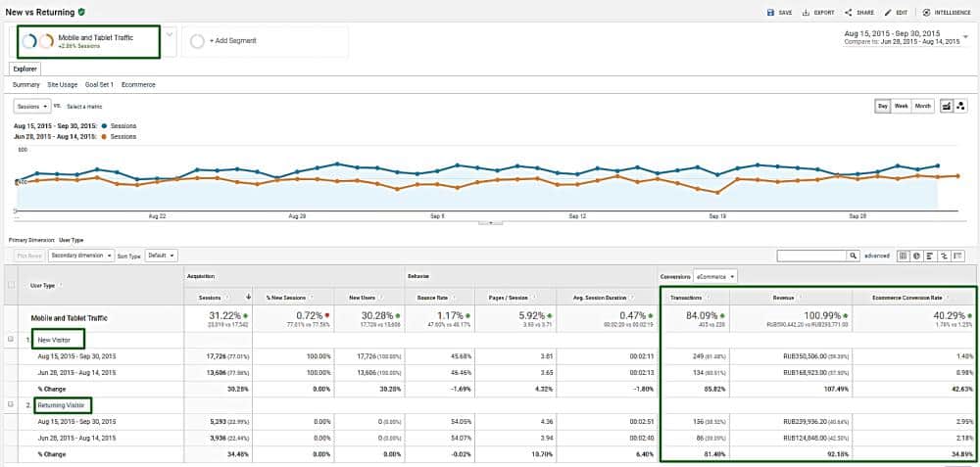Open the advanced filter link
This screenshot has height=467, width=980.
pos(877,256)
